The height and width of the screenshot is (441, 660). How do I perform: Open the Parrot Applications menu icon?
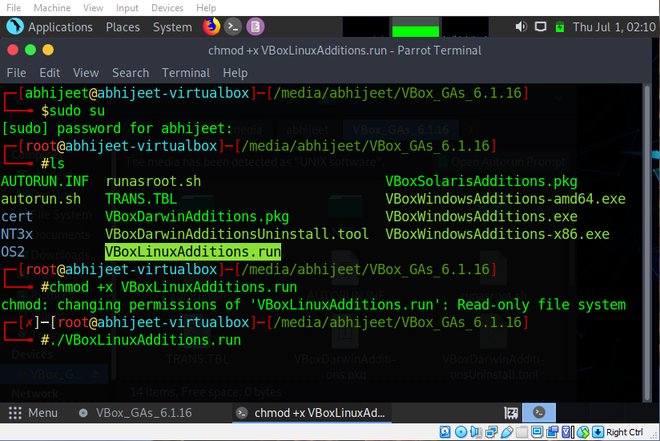tap(15, 27)
